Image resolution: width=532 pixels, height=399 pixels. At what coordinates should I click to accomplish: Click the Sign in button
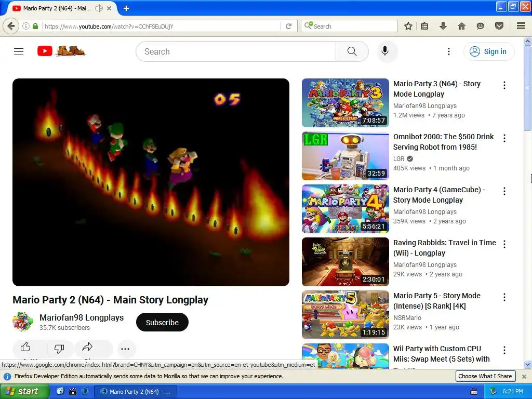pos(489,51)
